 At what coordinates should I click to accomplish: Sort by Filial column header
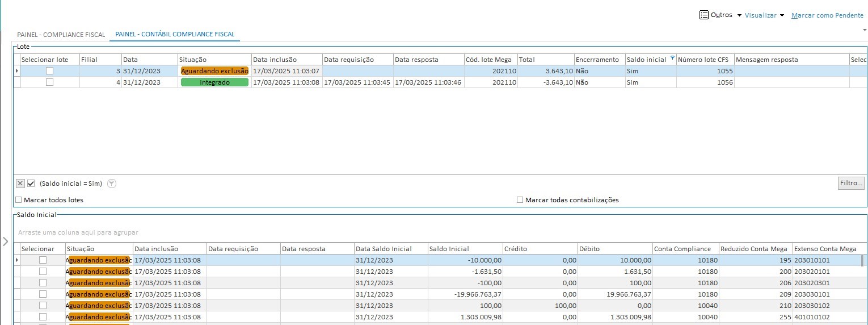tap(100, 60)
